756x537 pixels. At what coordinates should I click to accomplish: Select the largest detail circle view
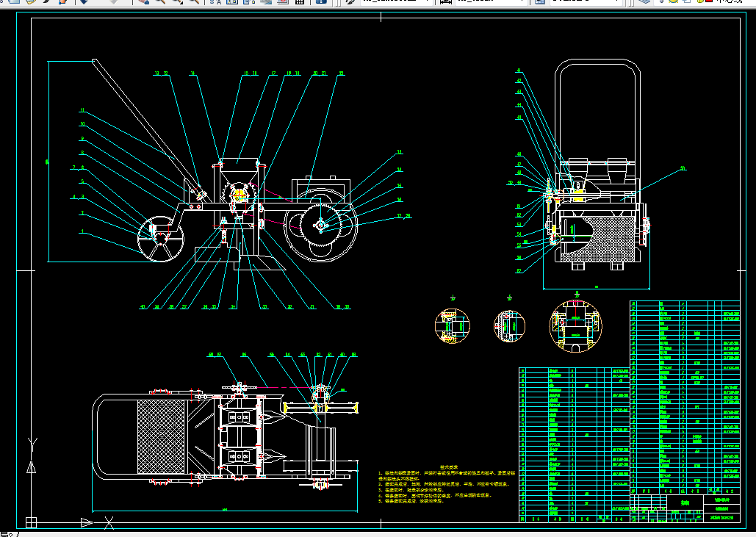576,325
